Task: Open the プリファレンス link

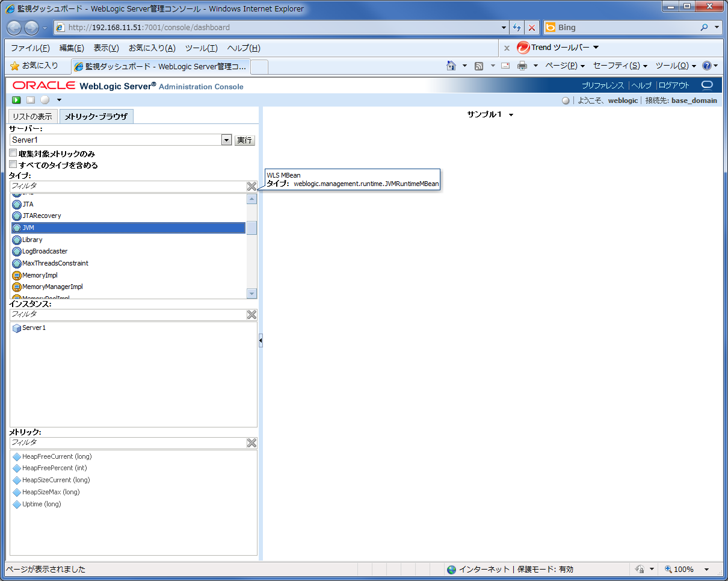Action: tap(603, 85)
